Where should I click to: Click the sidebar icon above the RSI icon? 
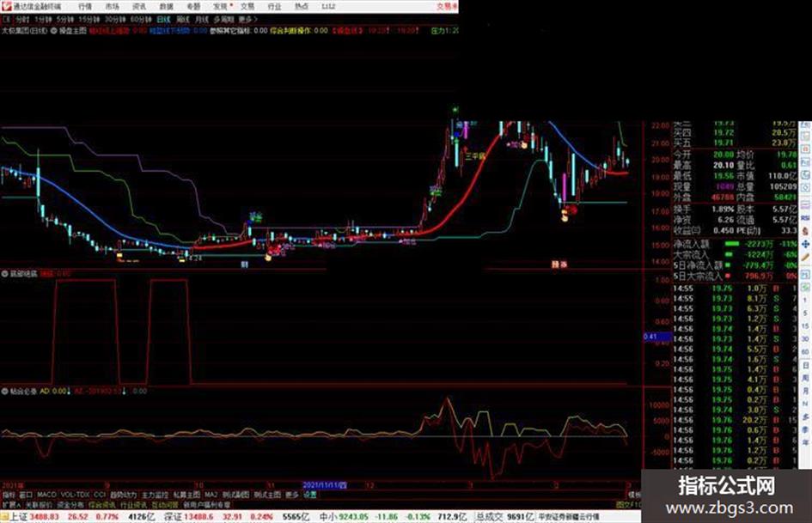(805, 206)
